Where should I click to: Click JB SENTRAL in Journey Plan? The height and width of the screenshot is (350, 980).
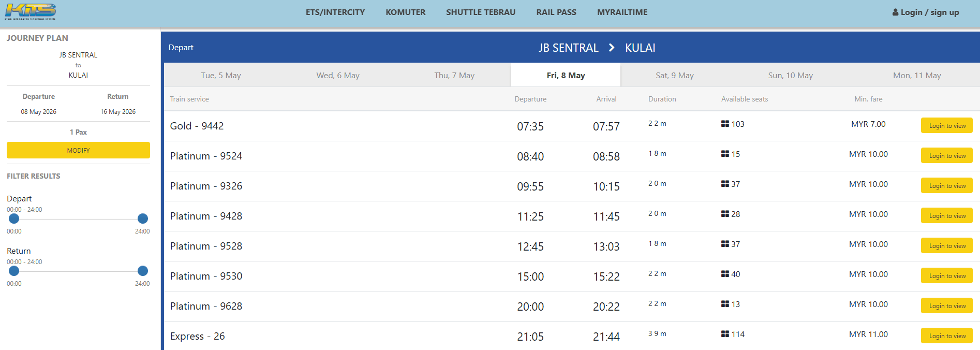click(x=78, y=55)
